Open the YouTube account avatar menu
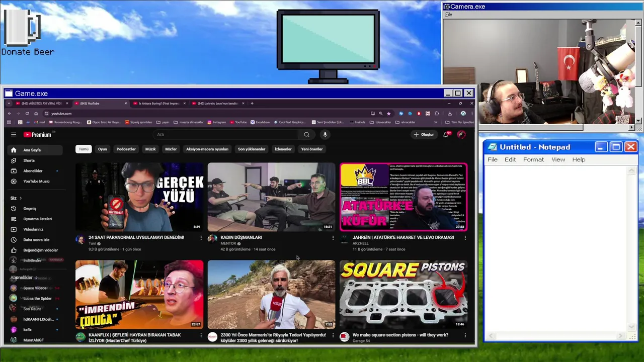This screenshot has width=644, height=362. coord(461,134)
